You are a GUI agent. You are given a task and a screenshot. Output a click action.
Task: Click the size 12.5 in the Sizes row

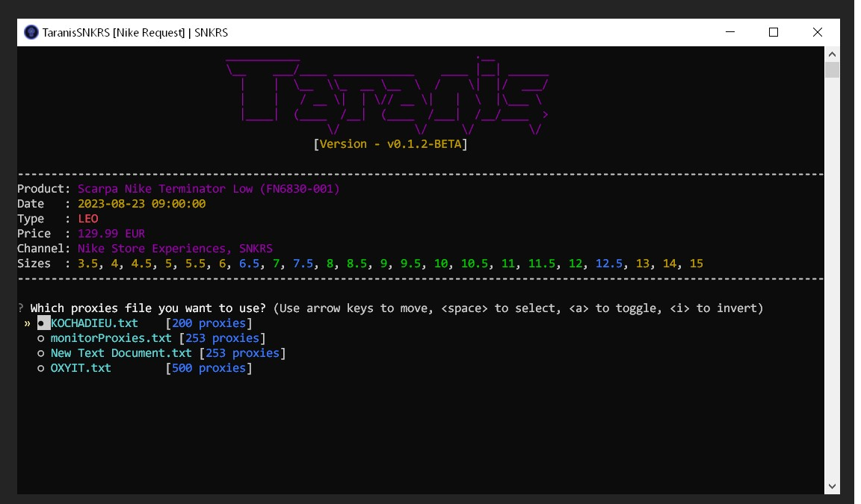click(x=609, y=264)
